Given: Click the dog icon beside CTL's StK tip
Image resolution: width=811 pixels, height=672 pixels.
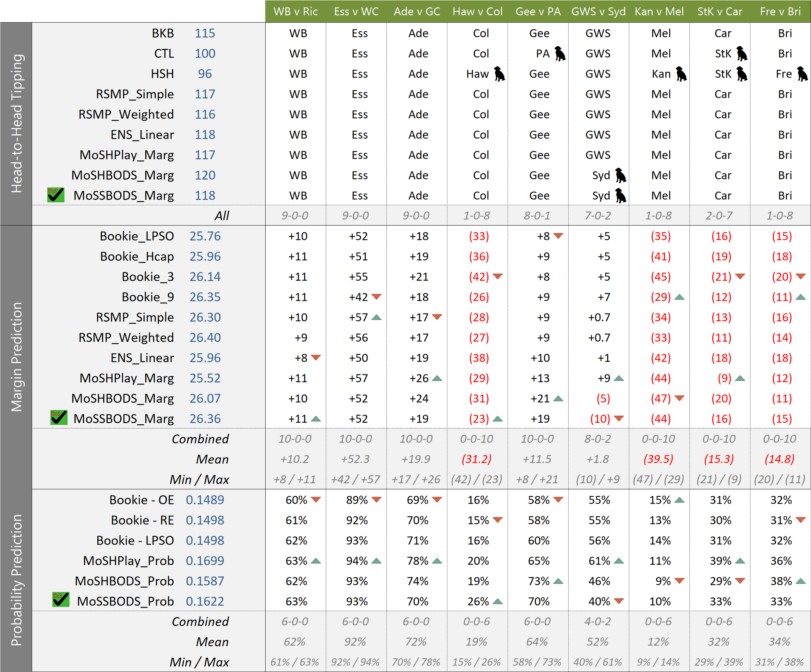Looking at the screenshot, I should 742,54.
